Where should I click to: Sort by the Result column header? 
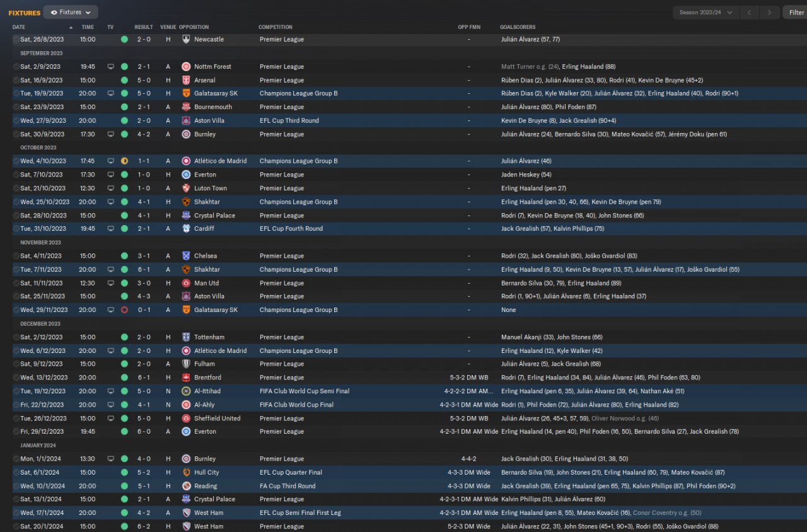click(x=144, y=27)
